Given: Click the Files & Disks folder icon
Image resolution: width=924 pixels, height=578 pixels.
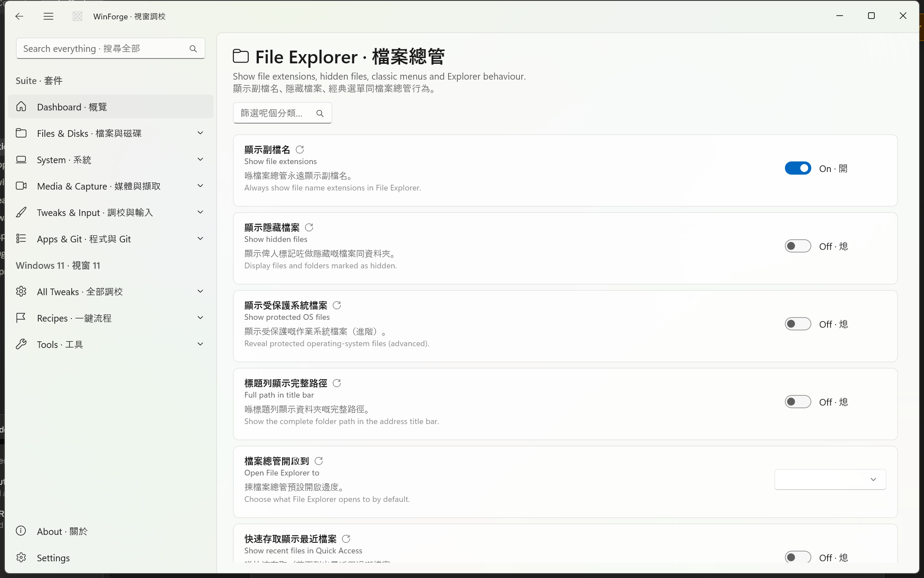Looking at the screenshot, I should 21,133.
